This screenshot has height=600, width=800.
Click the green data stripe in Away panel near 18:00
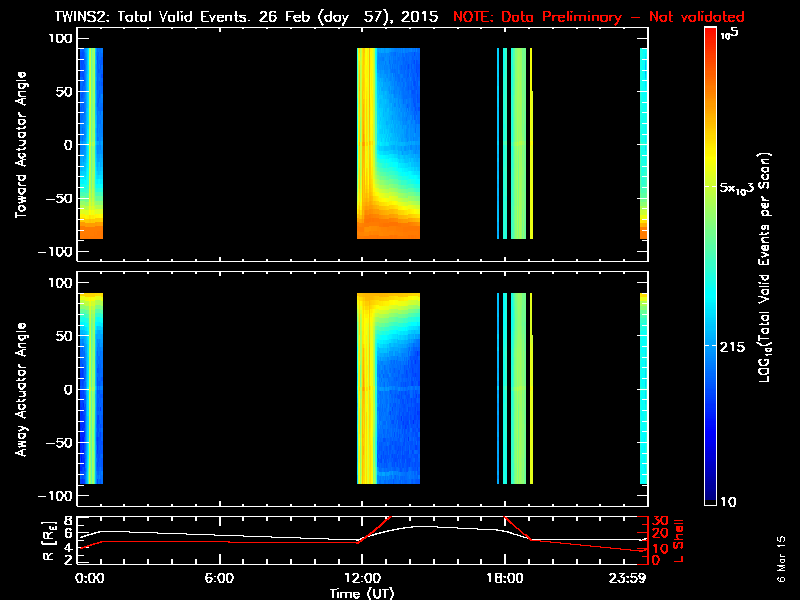click(x=518, y=389)
